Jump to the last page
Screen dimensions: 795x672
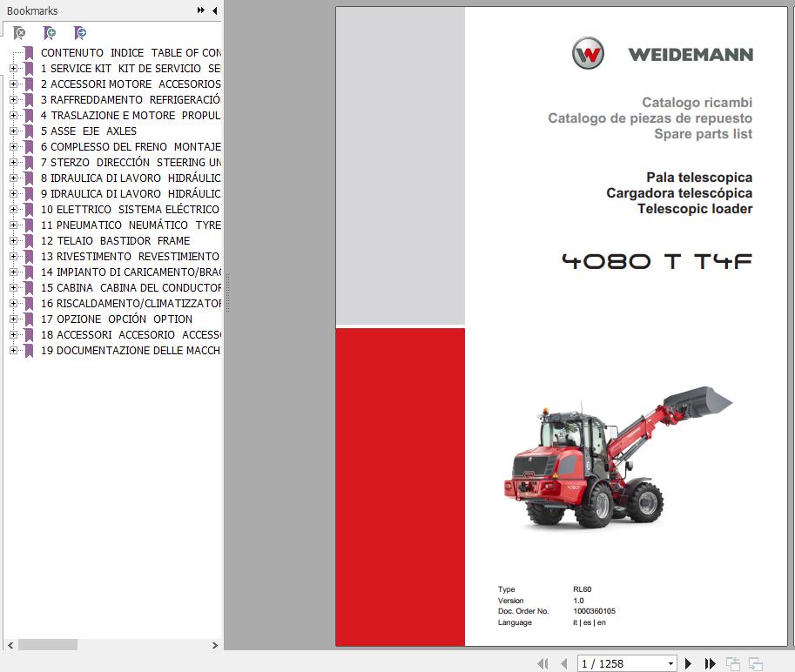coord(711,663)
